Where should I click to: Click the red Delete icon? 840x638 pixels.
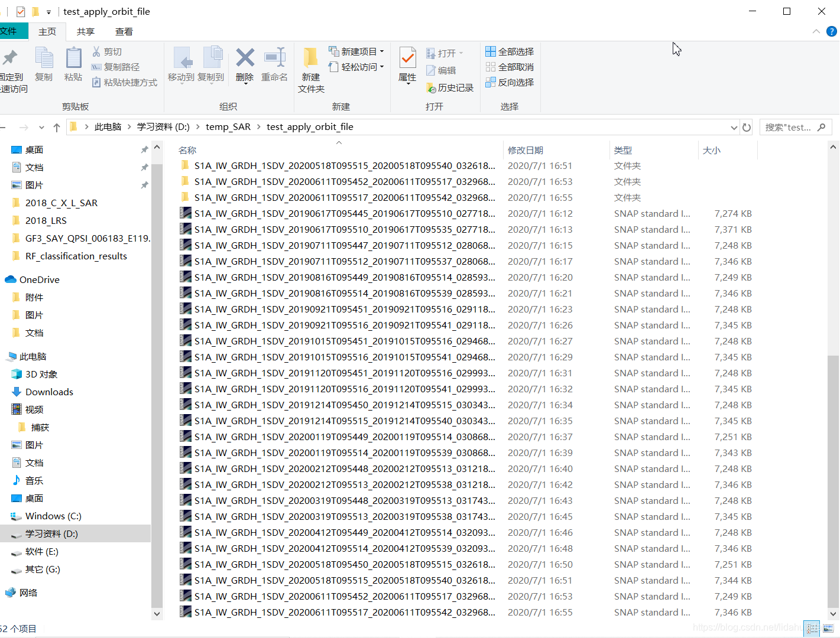245,58
